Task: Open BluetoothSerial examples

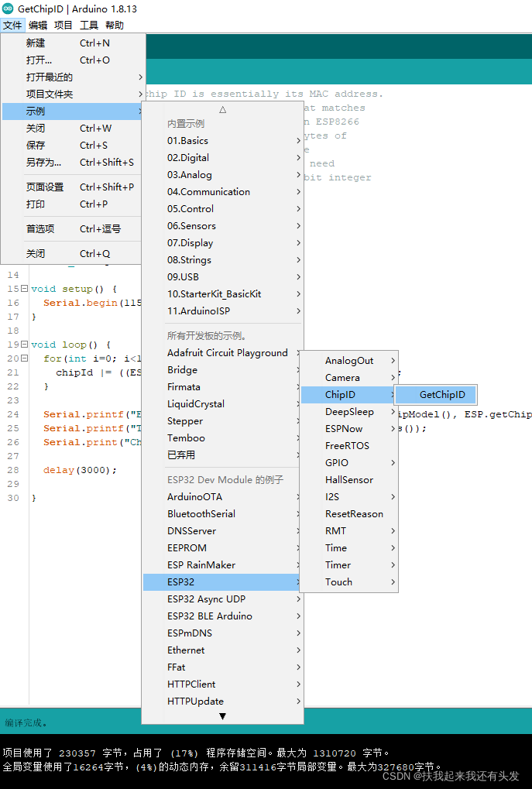Action: pyautogui.click(x=222, y=514)
